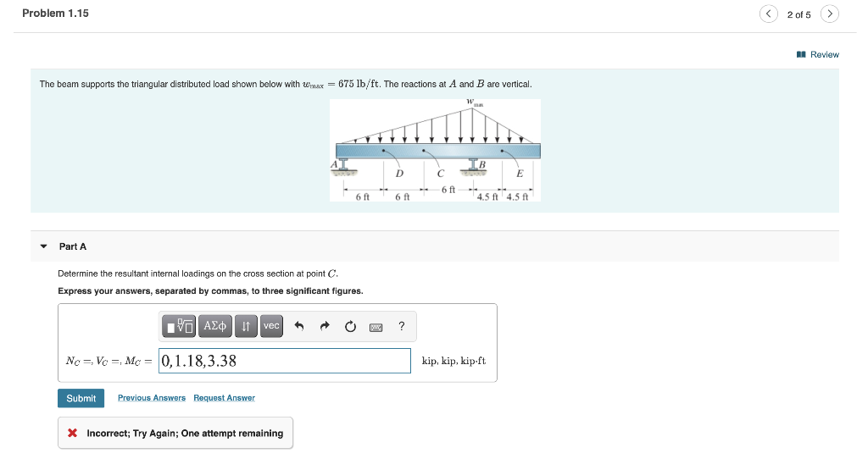Undo the last answer edit
868x470 pixels.
299,326
